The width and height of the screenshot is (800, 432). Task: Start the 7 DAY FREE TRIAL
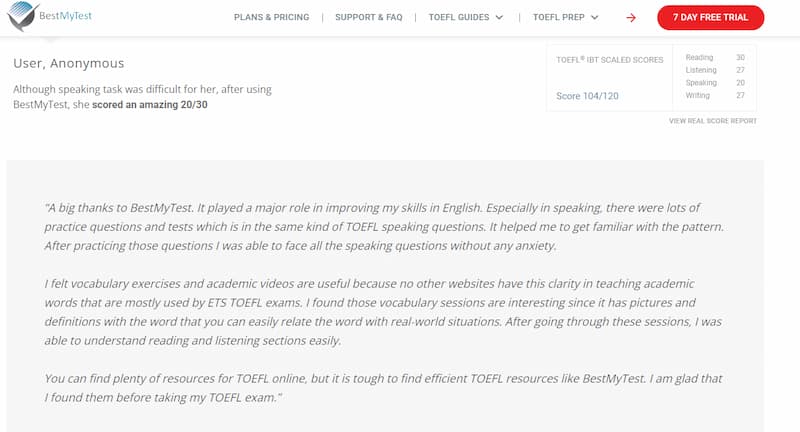click(x=711, y=17)
